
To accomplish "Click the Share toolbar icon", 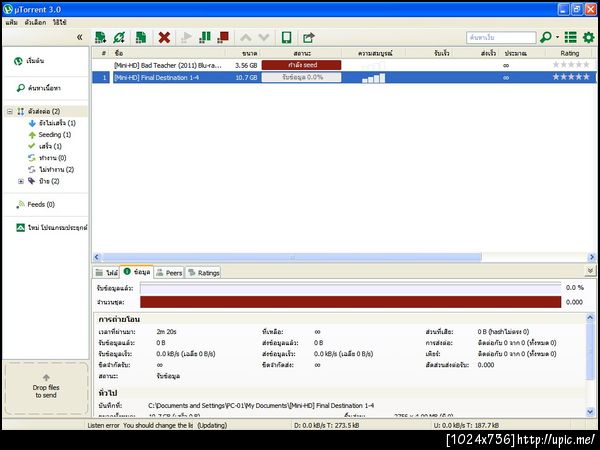I will 308,38.
